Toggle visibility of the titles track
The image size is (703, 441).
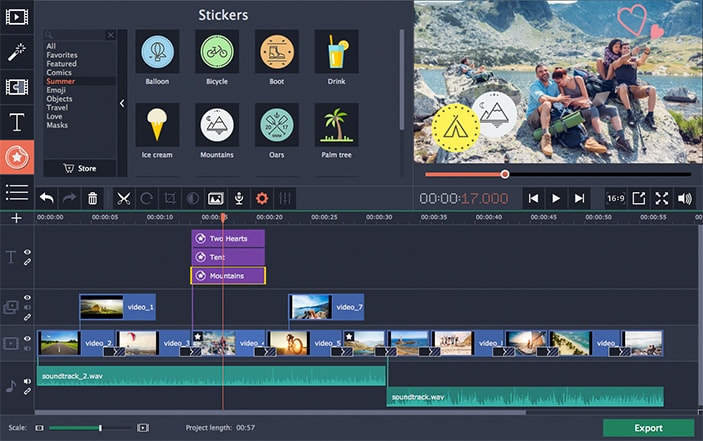click(27, 252)
